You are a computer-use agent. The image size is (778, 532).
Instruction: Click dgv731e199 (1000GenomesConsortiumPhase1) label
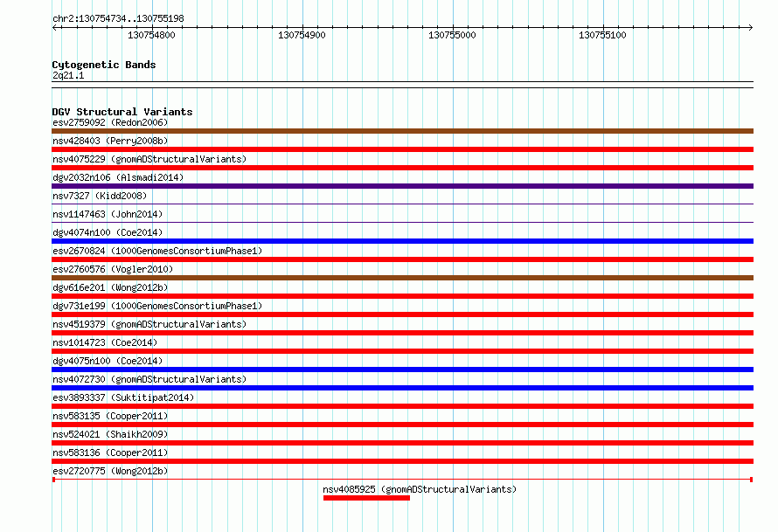point(157,306)
